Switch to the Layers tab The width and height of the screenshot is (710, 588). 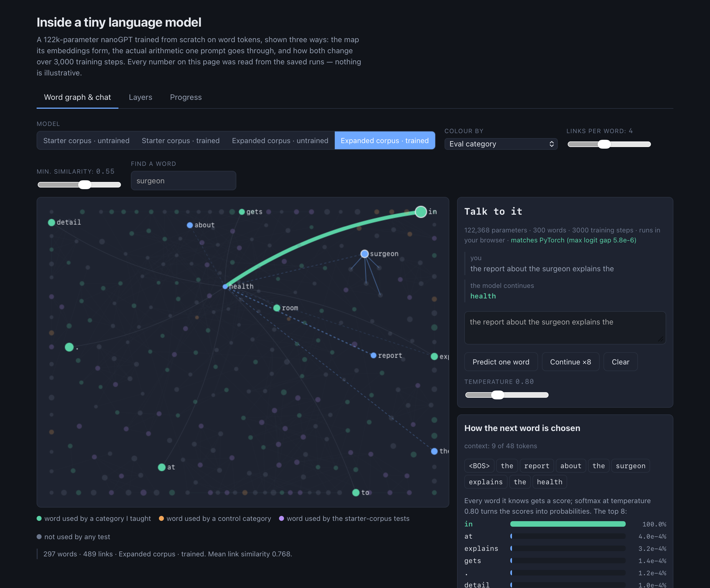(x=140, y=97)
